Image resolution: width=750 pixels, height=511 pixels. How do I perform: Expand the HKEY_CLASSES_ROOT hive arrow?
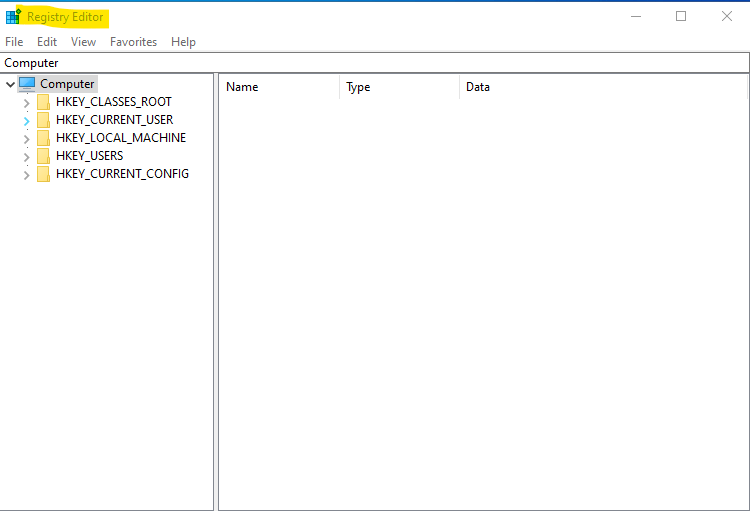(x=26, y=102)
